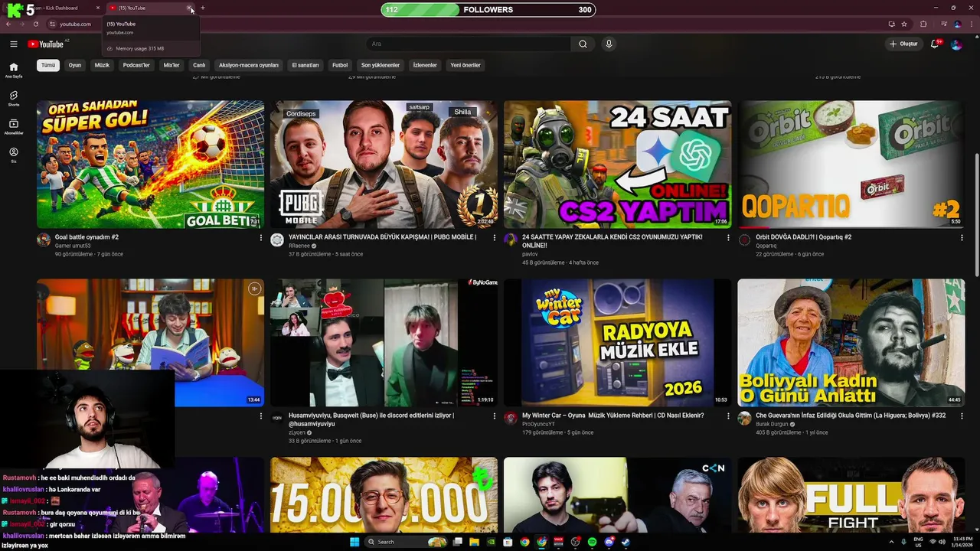The height and width of the screenshot is (551, 980).
Task: Open options for Husamviyuviyu Busqwelt video
Action: click(495, 416)
